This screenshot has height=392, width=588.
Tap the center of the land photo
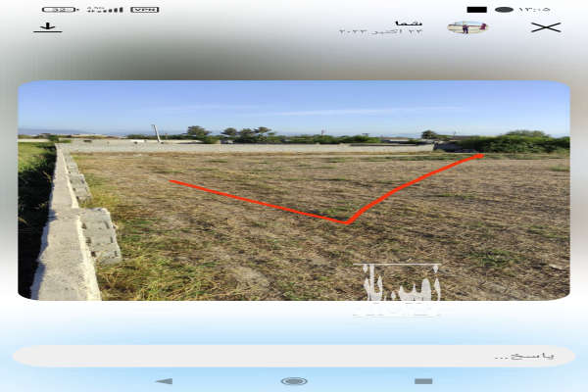(294, 190)
